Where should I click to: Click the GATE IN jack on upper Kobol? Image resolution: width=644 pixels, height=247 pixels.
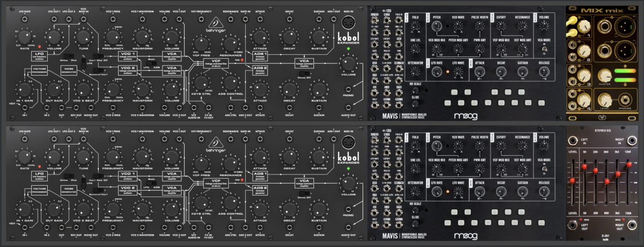point(245,19)
